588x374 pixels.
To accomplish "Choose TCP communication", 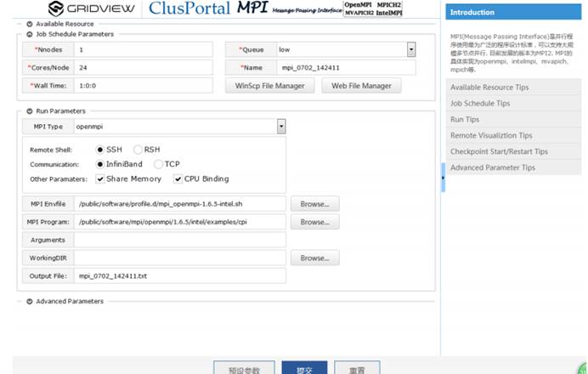I will tap(158, 164).
